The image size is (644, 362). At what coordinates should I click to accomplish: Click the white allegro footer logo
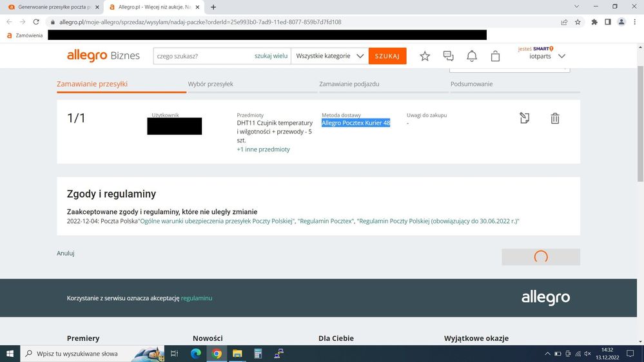click(x=545, y=298)
